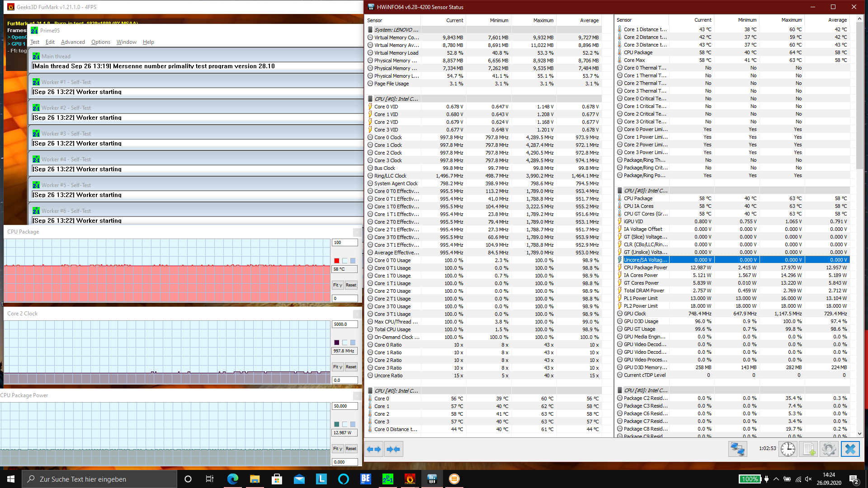Edit the 5000.0 maximum field of Core 2 Clock graph
Screen dimensions: 868x488
coord(345,324)
